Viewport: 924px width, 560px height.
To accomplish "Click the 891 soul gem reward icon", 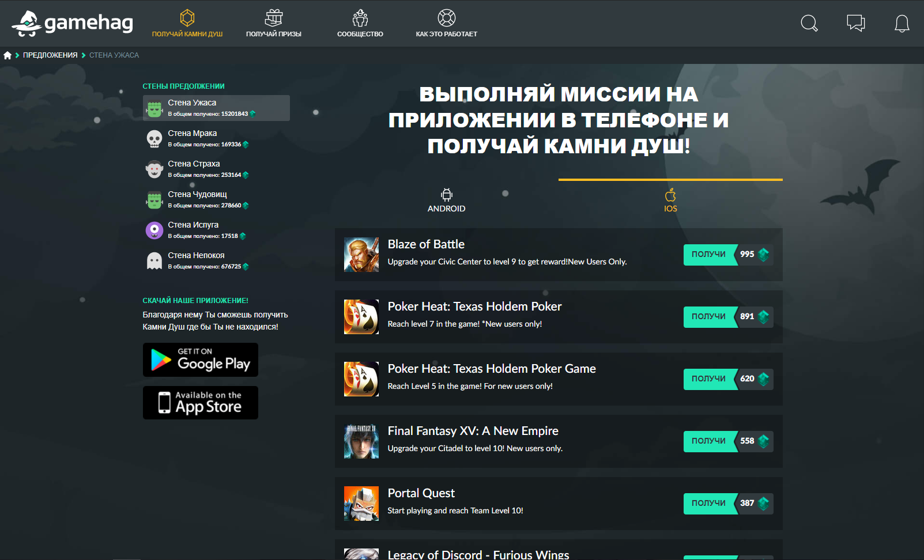I will pyautogui.click(x=764, y=317).
